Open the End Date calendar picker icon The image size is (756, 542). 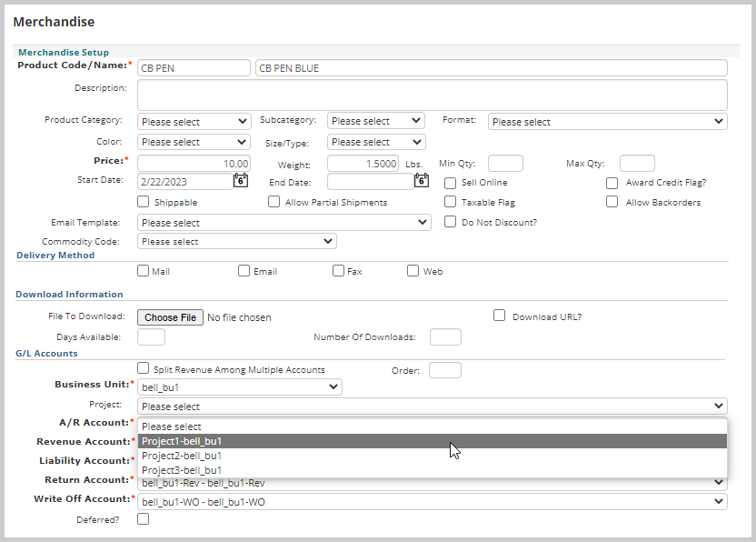[x=422, y=180]
